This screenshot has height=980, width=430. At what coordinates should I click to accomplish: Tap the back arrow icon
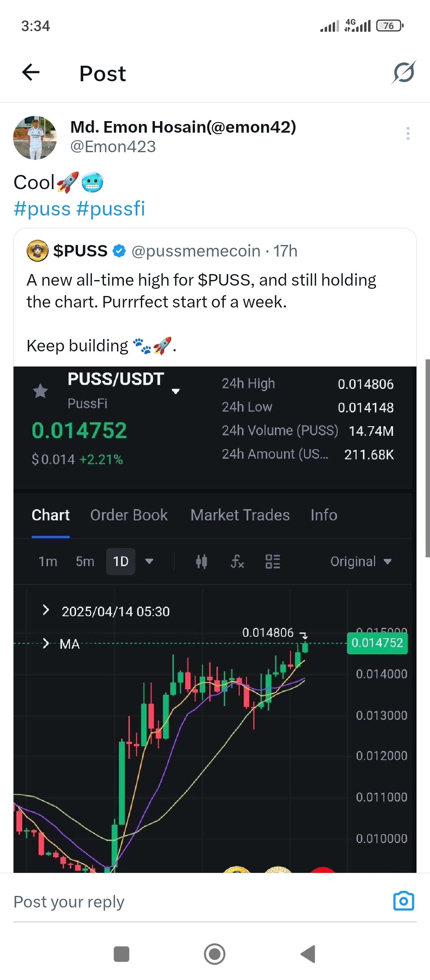point(31,73)
